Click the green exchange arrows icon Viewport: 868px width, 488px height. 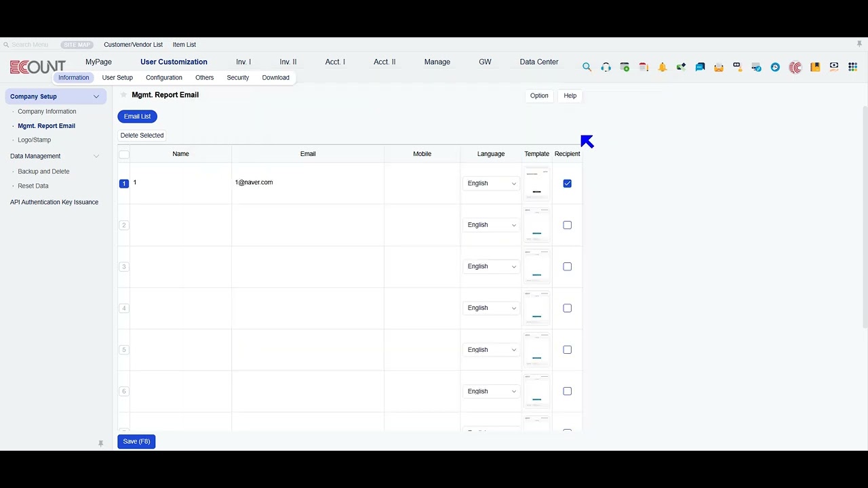click(x=682, y=67)
